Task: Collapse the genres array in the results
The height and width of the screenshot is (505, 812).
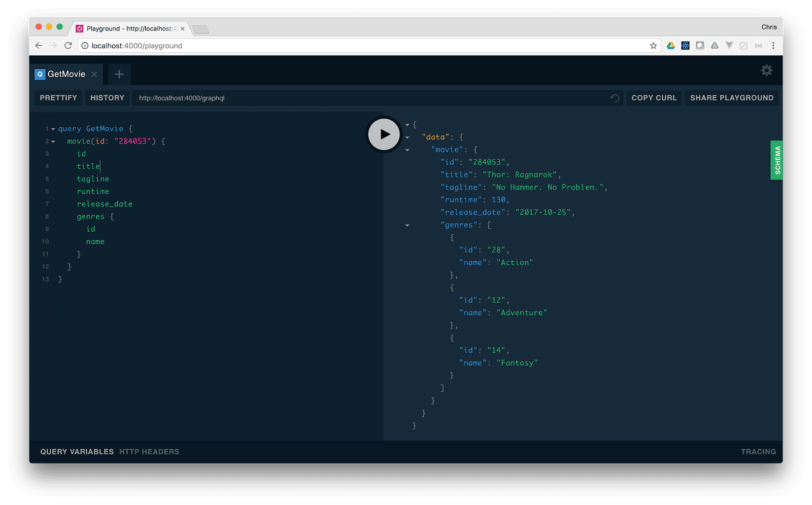Action: (x=408, y=225)
